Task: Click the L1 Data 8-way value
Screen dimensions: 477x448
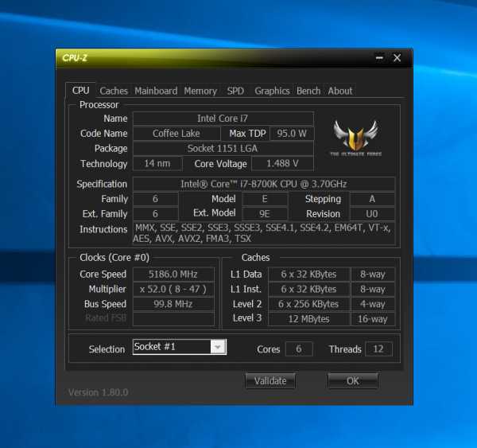Action: 373,274
